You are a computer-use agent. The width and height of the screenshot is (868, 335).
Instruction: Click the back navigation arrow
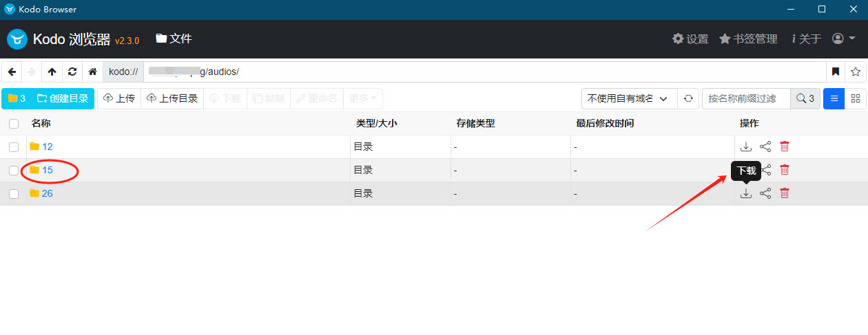click(x=12, y=72)
